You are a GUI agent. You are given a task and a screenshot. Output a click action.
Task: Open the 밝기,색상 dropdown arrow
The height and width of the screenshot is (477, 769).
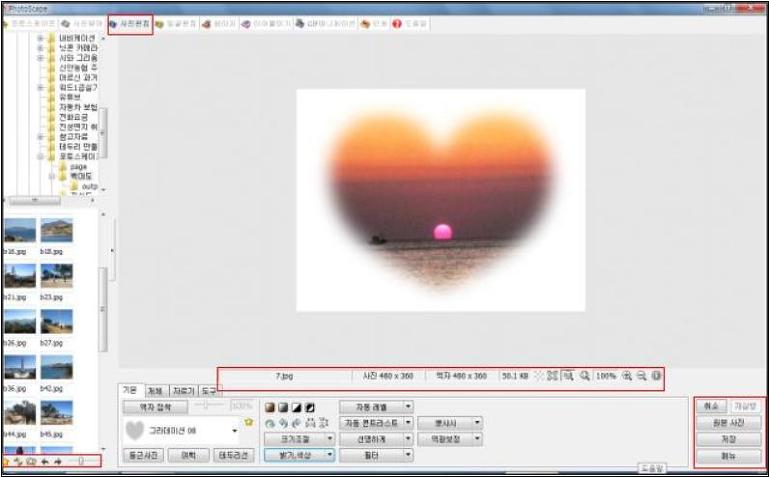point(329,455)
